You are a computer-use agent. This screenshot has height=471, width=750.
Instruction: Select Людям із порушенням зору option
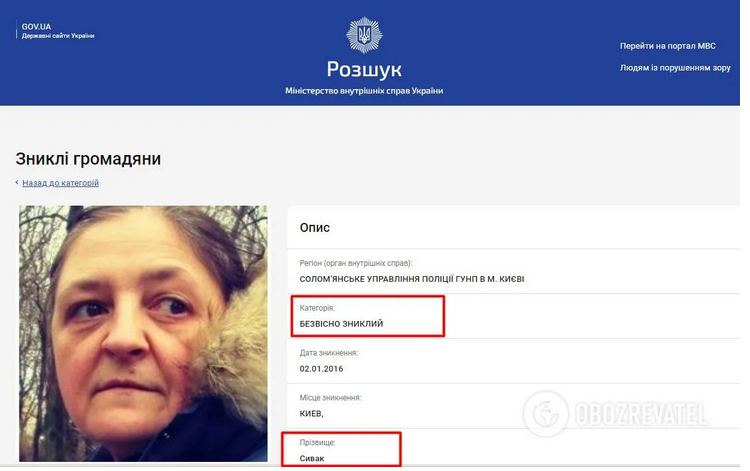tap(675, 68)
